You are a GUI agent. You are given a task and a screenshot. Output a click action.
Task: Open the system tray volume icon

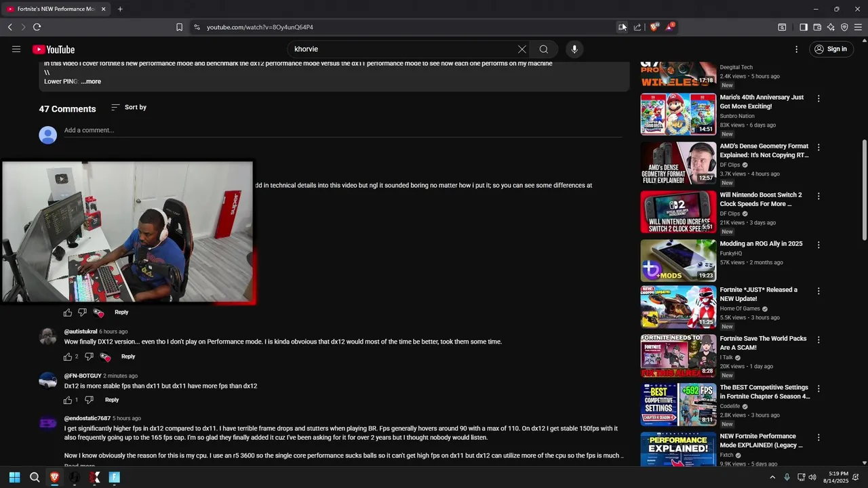pyautogui.click(x=812, y=477)
